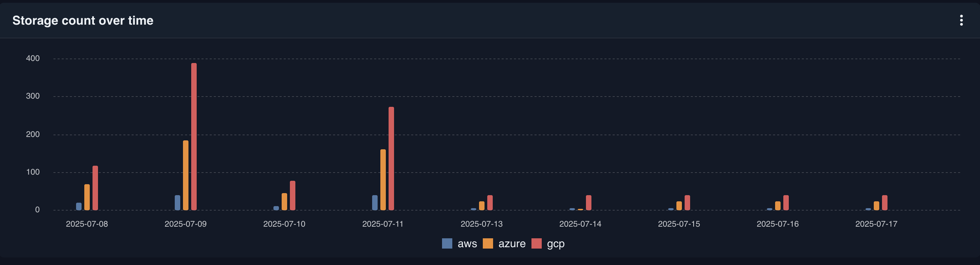Click the gcp bar for 2025-07-10

(x=293, y=195)
